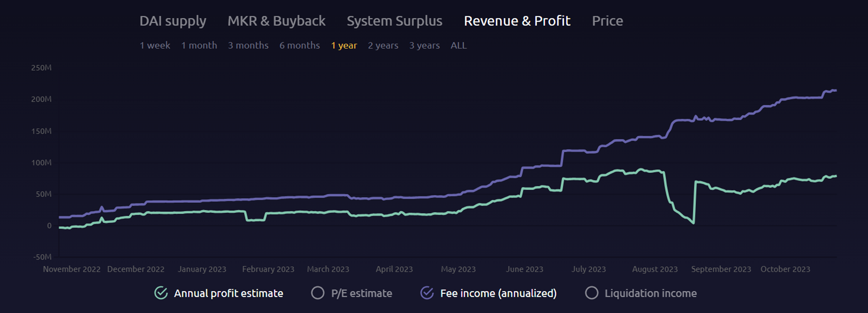Select the 1 year range
Viewport: 868px width, 313px height.
tap(344, 45)
